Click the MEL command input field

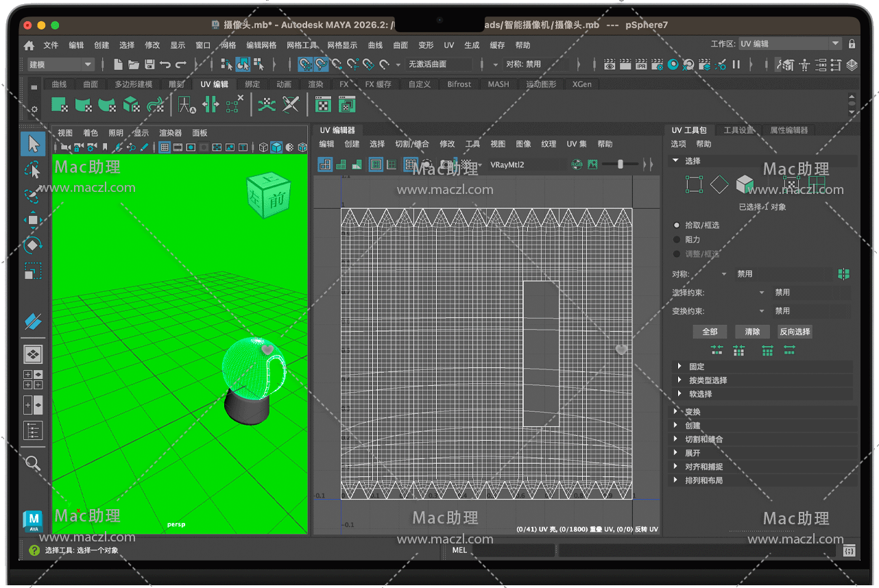pyautogui.click(x=513, y=550)
